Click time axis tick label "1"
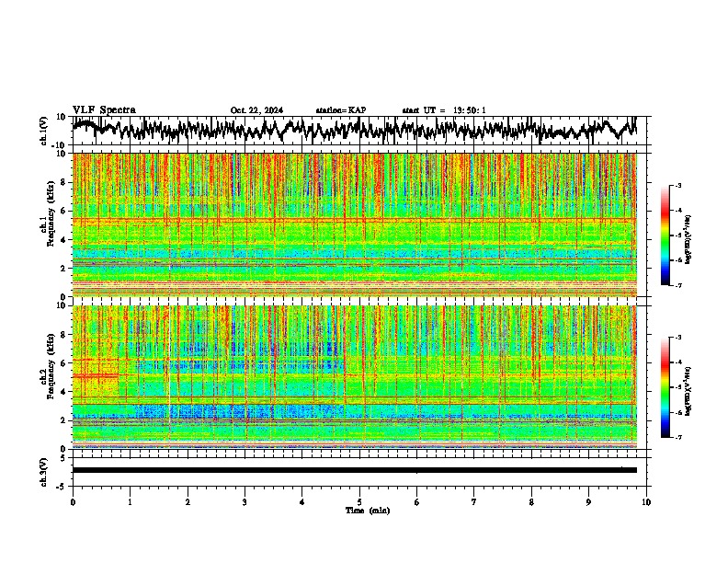Image resolution: width=728 pixels, height=563 pixels. click(x=130, y=502)
